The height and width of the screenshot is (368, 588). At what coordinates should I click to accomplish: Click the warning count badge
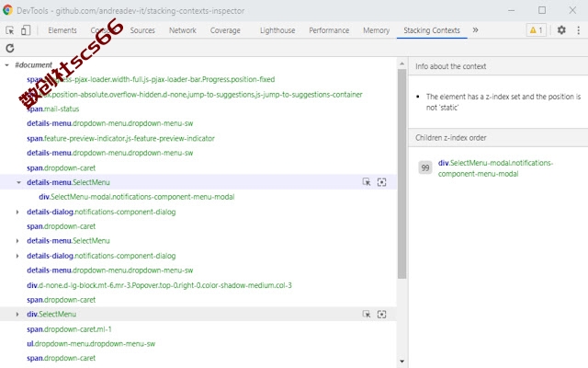[537, 30]
